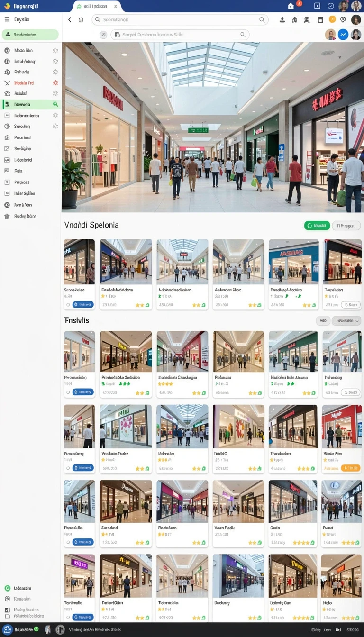Image resolution: width=364 pixels, height=637 pixels.
Task: Open the Bortigins sidebar item
Action: click(x=22, y=148)
